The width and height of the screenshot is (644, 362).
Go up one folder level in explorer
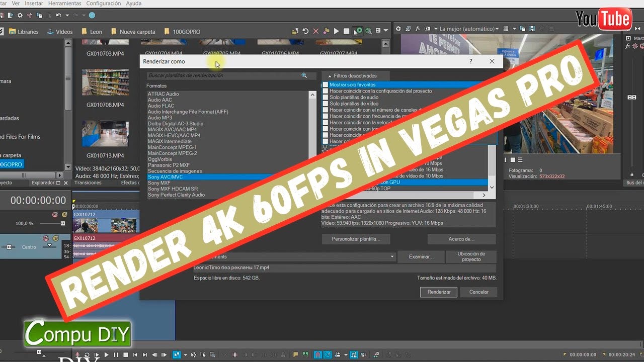coord(295,31)
